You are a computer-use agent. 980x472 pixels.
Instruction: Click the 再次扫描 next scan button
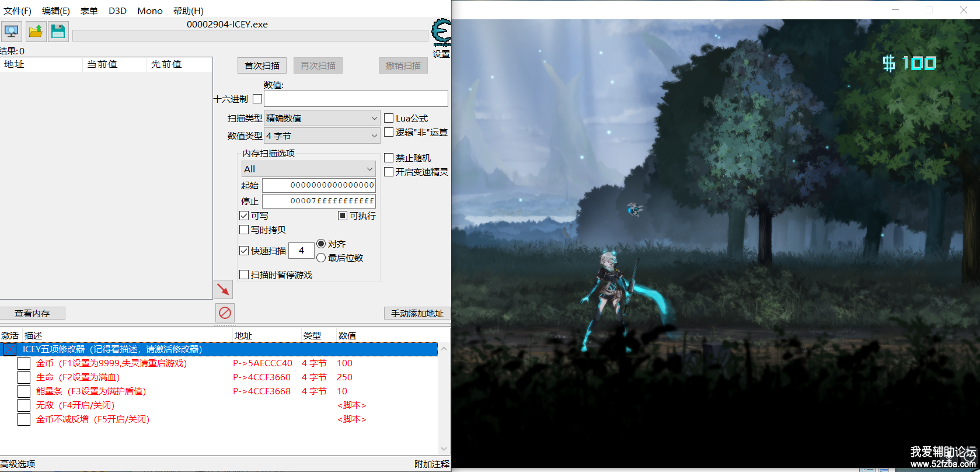(x=318, y=65)
